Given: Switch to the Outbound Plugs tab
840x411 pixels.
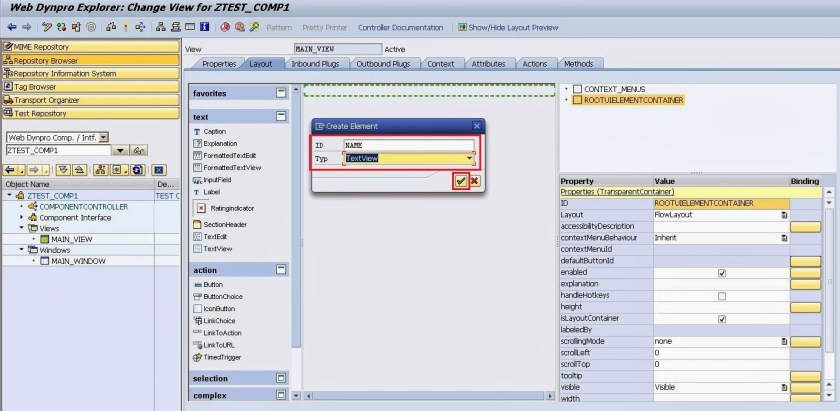Looking at the screenshot, I should point(383,64).
